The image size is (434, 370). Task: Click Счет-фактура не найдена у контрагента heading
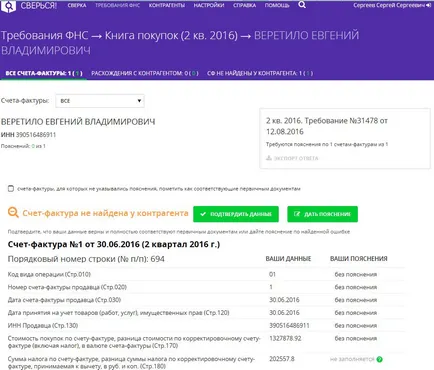tap(105, 213)
